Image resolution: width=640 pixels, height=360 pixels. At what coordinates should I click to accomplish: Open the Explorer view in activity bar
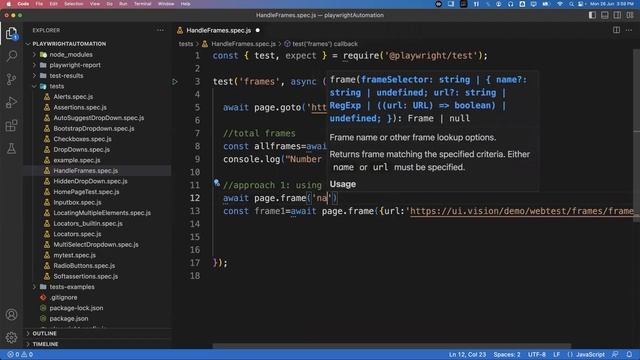tap(11, 33)
